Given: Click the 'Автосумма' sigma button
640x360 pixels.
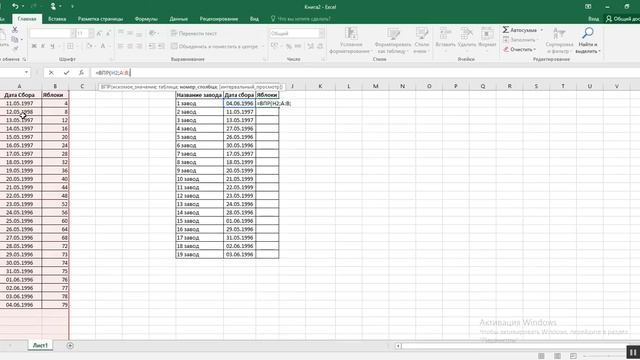Looking at the screenshot, I should (520, 30).
